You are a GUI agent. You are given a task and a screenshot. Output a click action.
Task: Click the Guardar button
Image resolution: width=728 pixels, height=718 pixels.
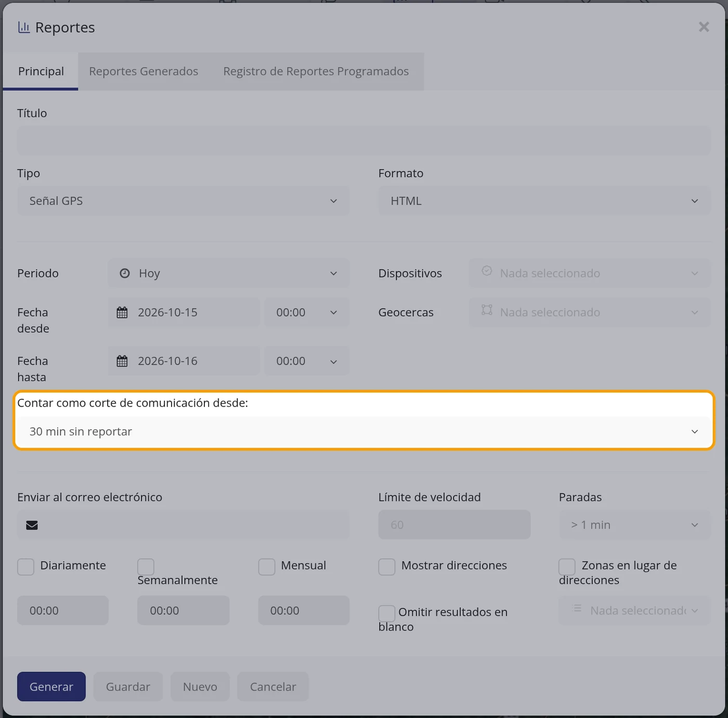[x=128, y=687]
